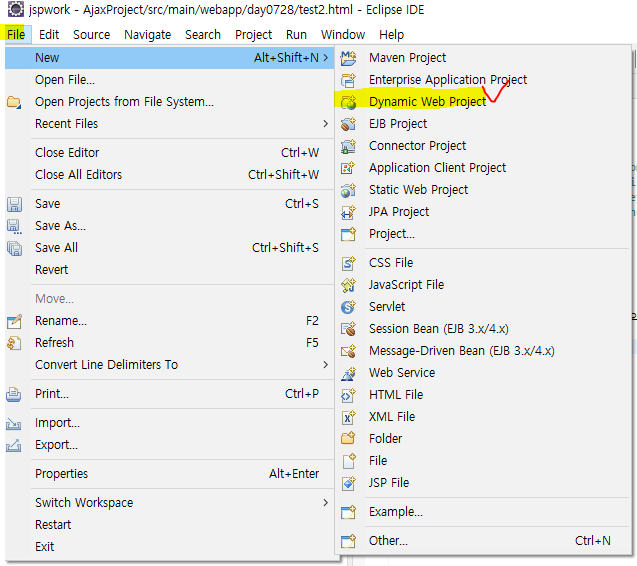Click the Session Bean icon
This screenshot has width=637, height=566.
tap(348, 329)
